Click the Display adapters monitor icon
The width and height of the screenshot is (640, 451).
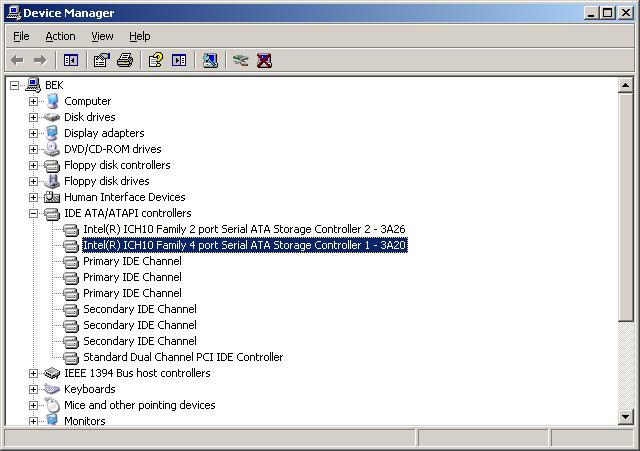pos(52,133)
